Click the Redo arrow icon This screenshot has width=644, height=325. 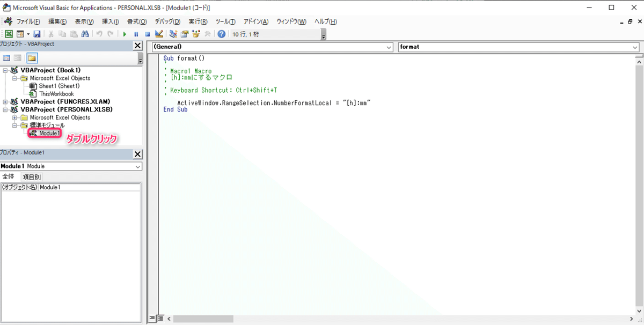point(110,34)
